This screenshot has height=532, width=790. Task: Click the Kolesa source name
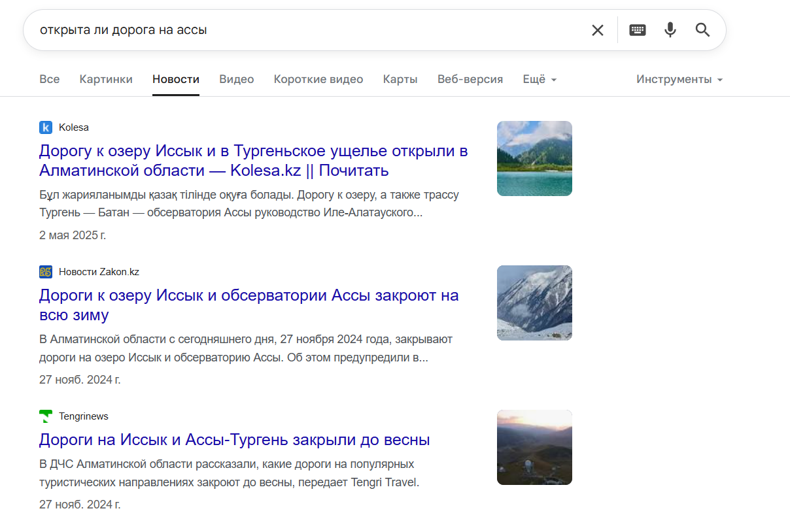click(x=74, y=127)
